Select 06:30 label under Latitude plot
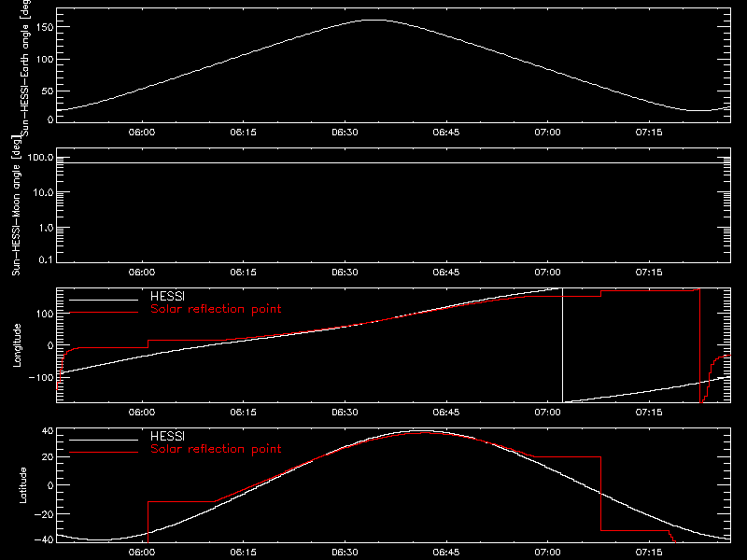 345,553
